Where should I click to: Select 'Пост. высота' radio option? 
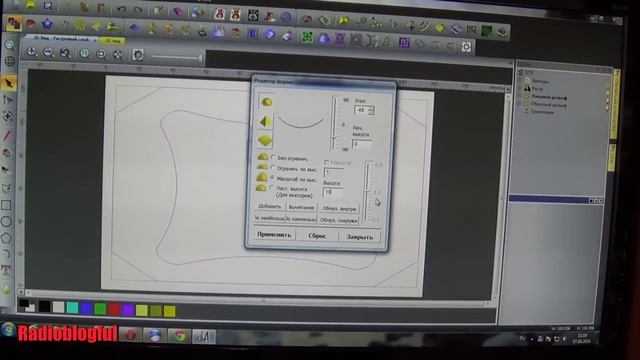tap(272, 188)
